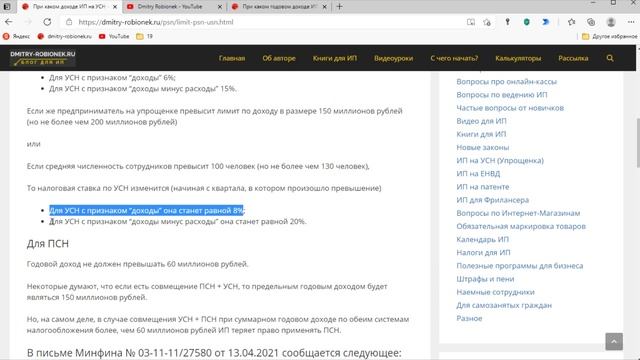
Task: Add this page to favorites
Action: (487, 22)
